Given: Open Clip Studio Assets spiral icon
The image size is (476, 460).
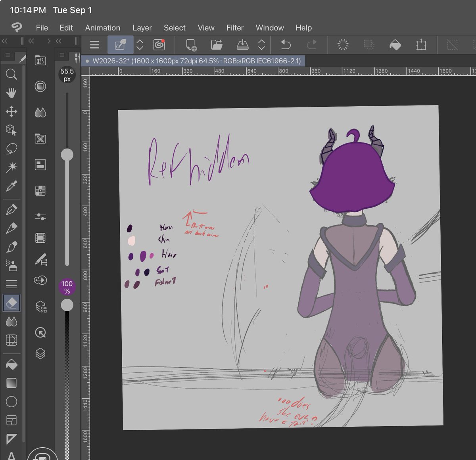Looking at the screenshot, I should pyautogui.click(x=159, y=44).
